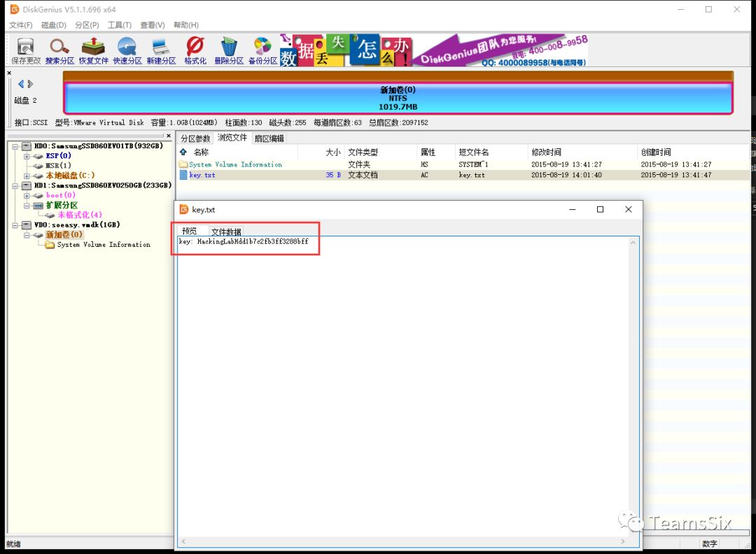This screenshot has height=554, width=756.
Task: Select MSR(1) in the disk tree
Action: (58, 166)
